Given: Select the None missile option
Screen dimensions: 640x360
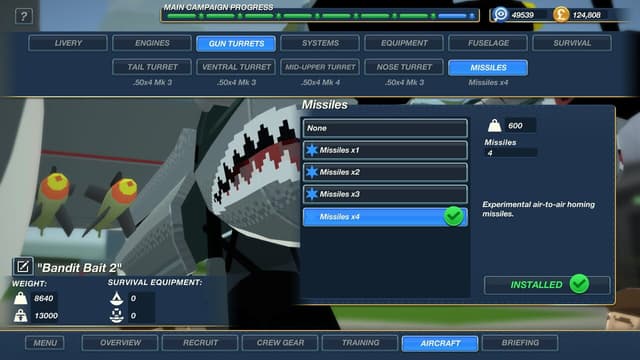Looking at the screenshot, I should (x=385, y=128).
